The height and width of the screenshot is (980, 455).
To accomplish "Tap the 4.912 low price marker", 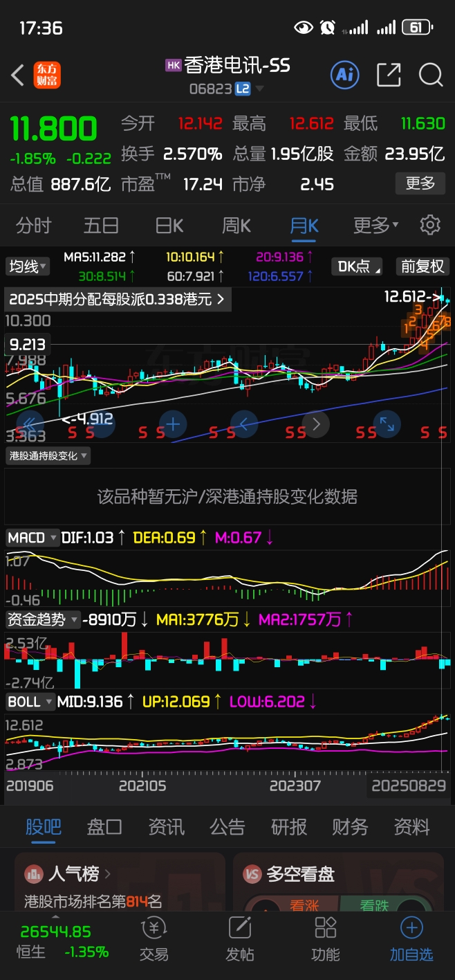I will [87, 419].
